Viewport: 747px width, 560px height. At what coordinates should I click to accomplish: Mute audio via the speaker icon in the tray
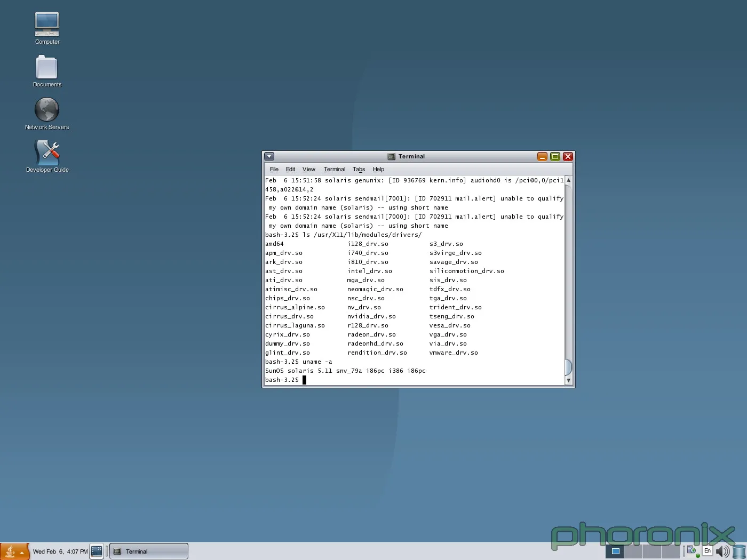pyautogui.click(x=722, y=551)
